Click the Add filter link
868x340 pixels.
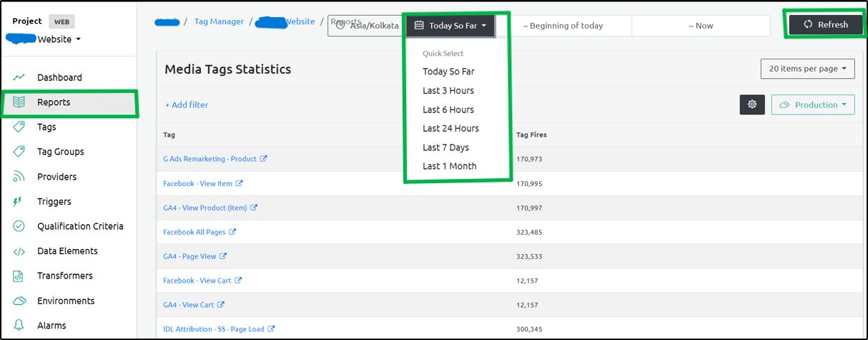tap(187, 105)
